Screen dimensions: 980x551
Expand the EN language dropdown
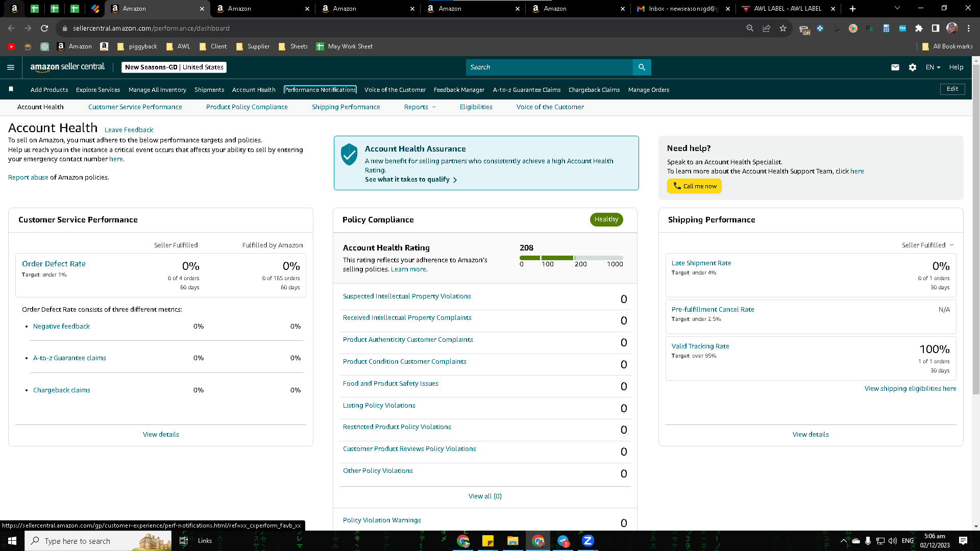[933, 67]
